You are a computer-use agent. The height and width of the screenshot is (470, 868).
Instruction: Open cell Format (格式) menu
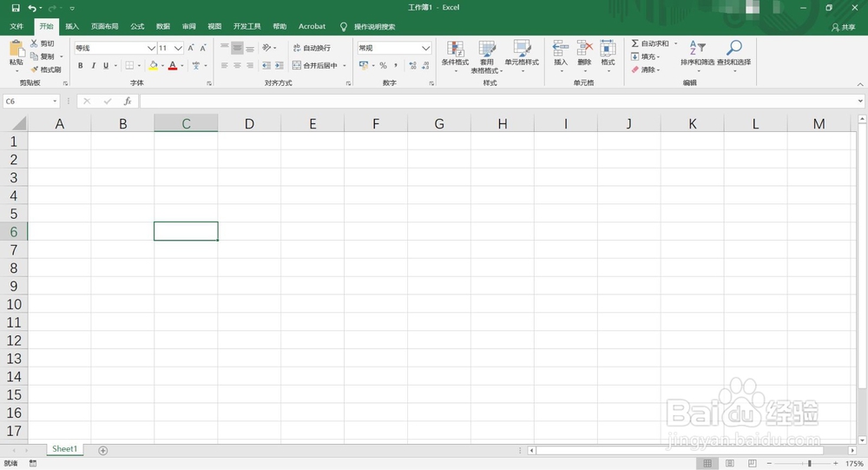tap(608, 55)
